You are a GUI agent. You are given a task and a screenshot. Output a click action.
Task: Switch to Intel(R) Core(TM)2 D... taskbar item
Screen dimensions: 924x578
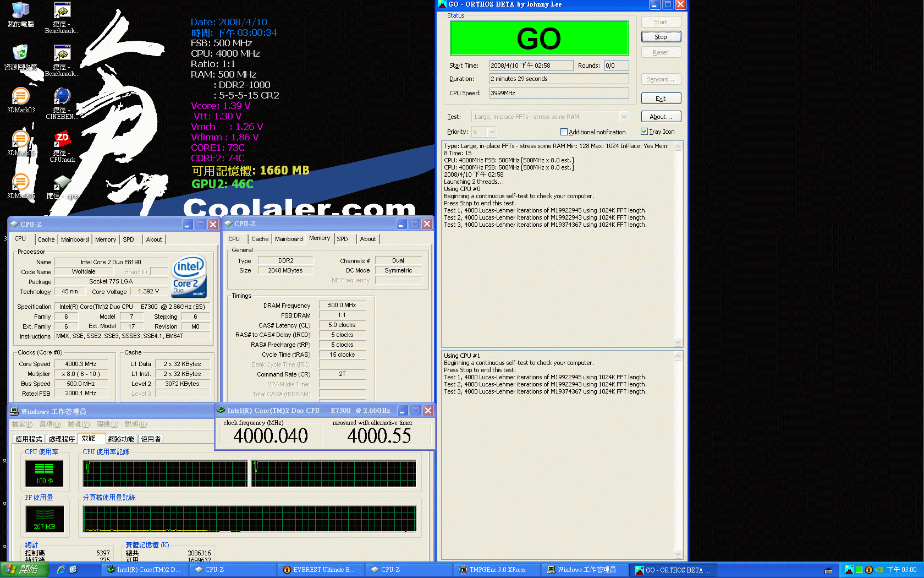145,570
